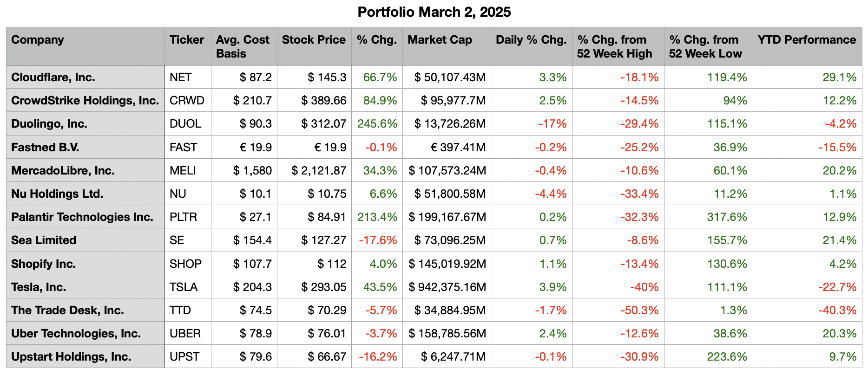Select the Avg. Cost Basis header
This screenshot has height=375, width=868.
242,46
